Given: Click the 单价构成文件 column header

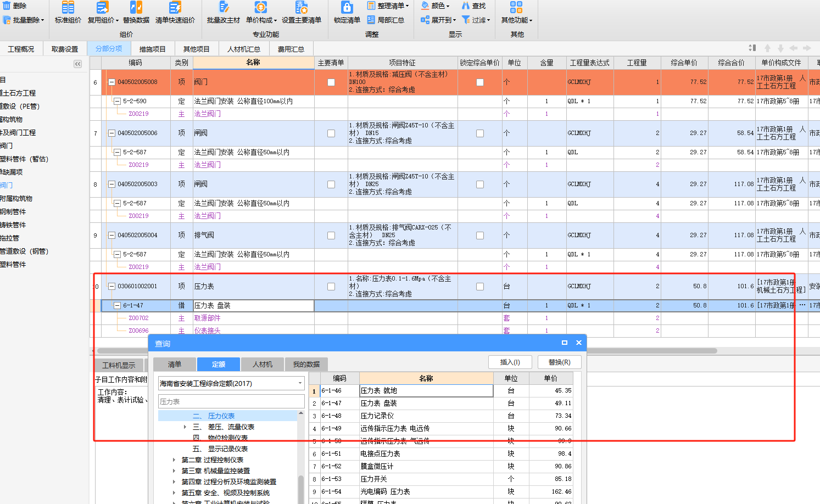Looking at the screenshot, I should (781, 63).
